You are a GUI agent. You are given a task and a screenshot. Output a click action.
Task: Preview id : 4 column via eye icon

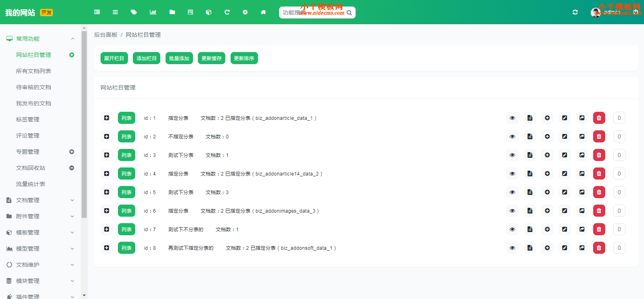(512, 174)
